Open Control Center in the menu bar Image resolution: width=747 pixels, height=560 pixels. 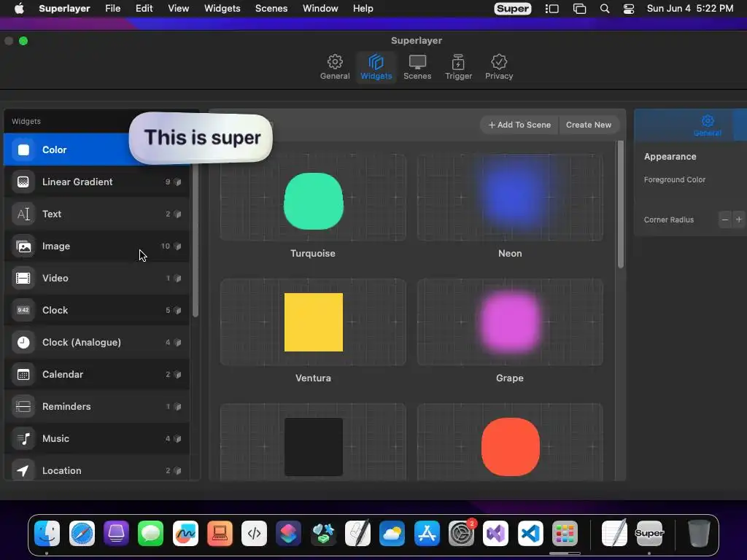(x=629, y=9)
